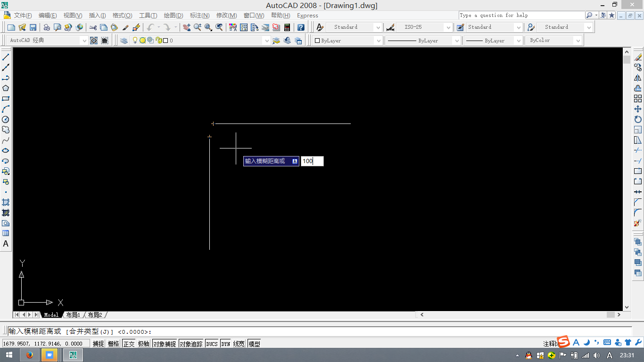Image resolution: width=644 pixels, height=362 pixels.
Task: Select the Rotate modify tool
Action: pos(638,119)
